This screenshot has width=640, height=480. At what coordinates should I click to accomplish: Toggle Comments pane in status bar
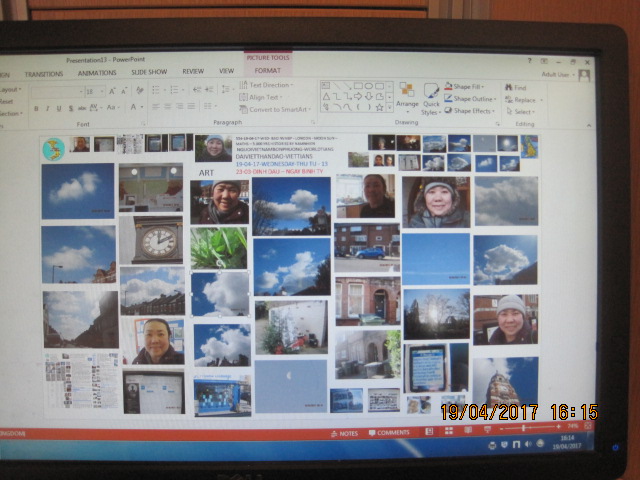pos(389,433)
